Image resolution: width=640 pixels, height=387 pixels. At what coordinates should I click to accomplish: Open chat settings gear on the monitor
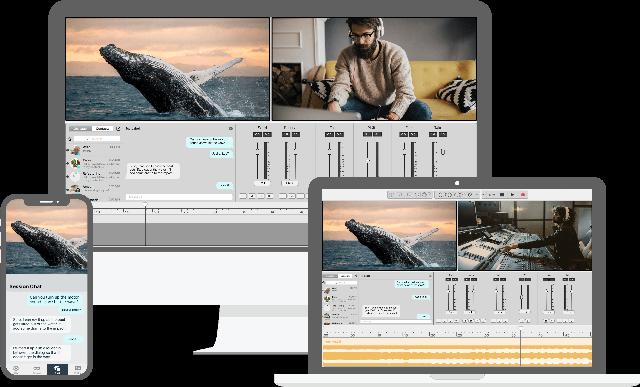point(231,129)
